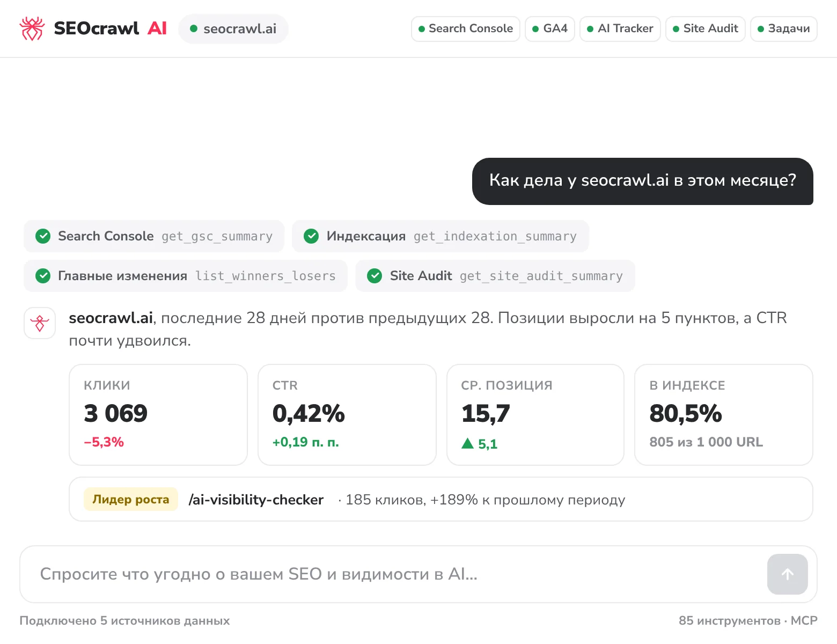Click the В индексе metric card

[x=724, y=415]
